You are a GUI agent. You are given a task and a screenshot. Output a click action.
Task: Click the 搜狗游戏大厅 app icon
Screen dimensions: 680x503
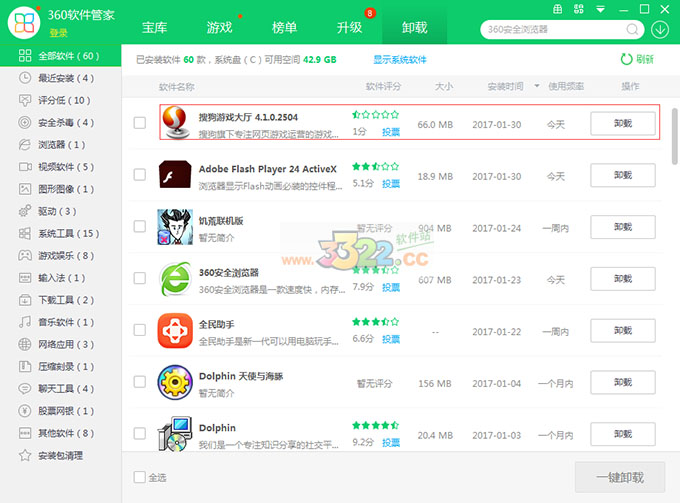175,123
